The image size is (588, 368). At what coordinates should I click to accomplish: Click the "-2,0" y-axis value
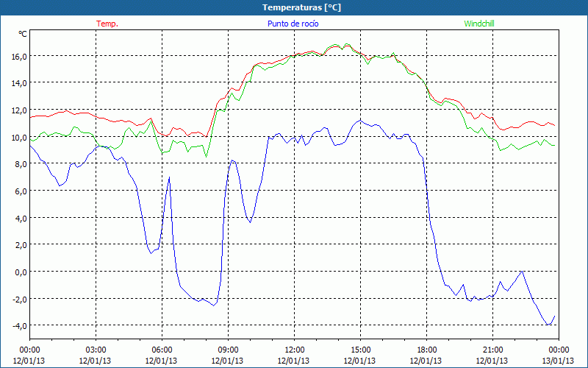pyautogui.click(x=20, y=299)
